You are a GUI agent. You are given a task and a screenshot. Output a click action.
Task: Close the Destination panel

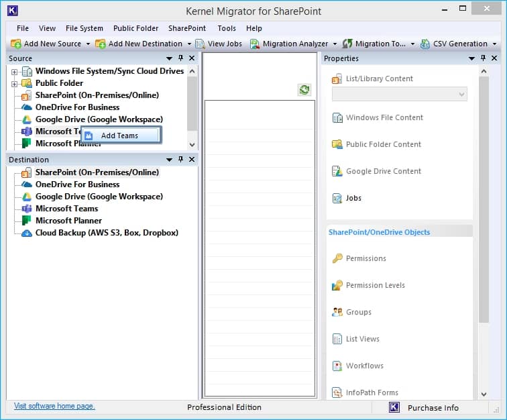point(192,160)
